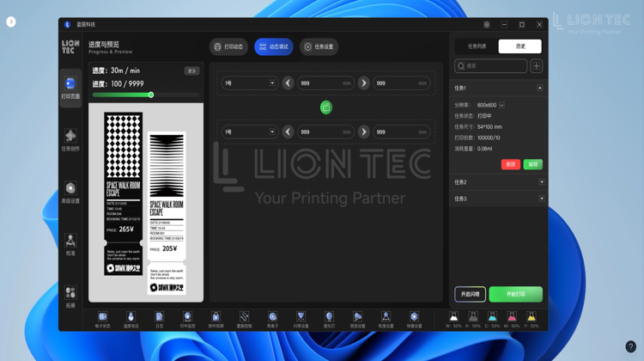The width and height of the screenshot is (644, 361).
Task: Expand the 任务3 section
Action: click(541, 199)
